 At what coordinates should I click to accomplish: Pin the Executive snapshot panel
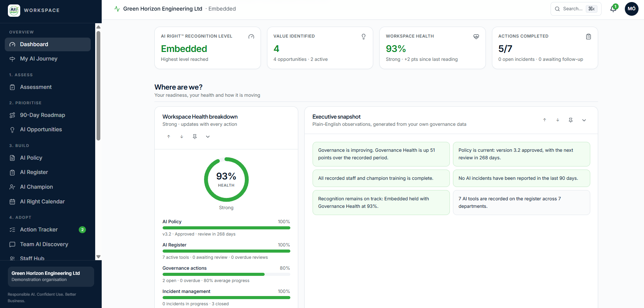coord(570,120)
